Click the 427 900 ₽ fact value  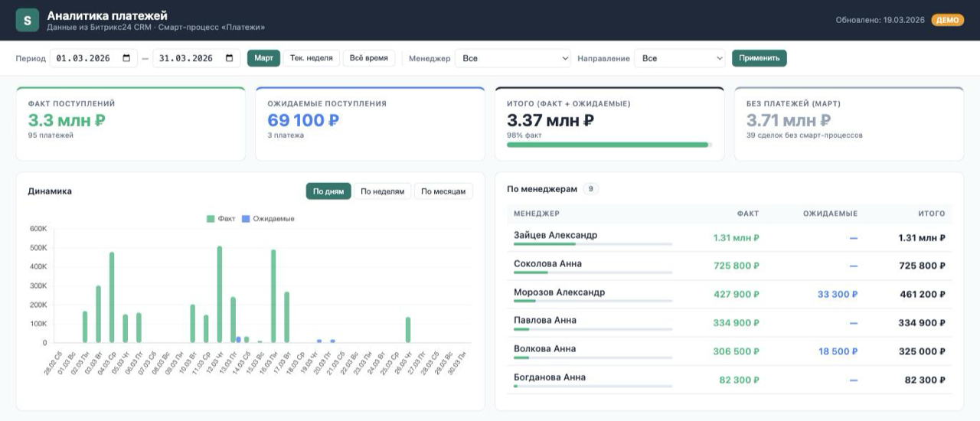pyautogui.click(x=736, y=294)
